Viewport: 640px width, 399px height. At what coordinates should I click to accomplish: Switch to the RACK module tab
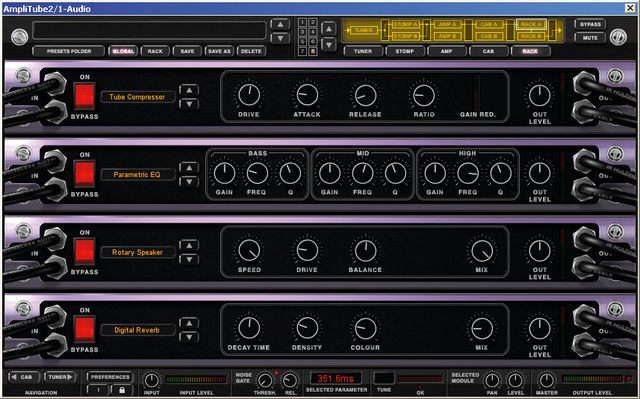tap(530, 51)
